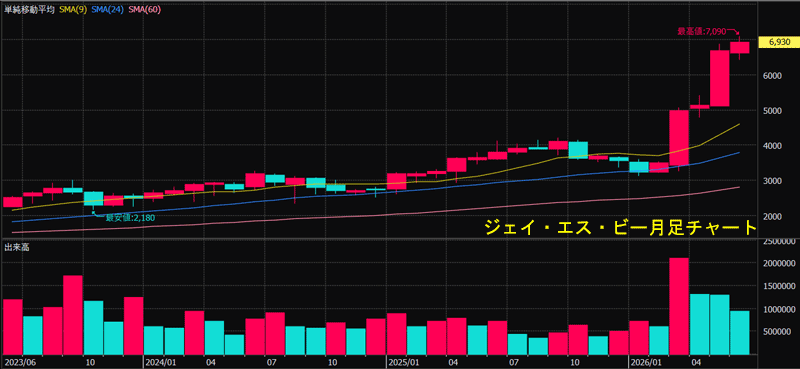
Task: Click the 2000000 volume axis label
Action: point(778,263)
